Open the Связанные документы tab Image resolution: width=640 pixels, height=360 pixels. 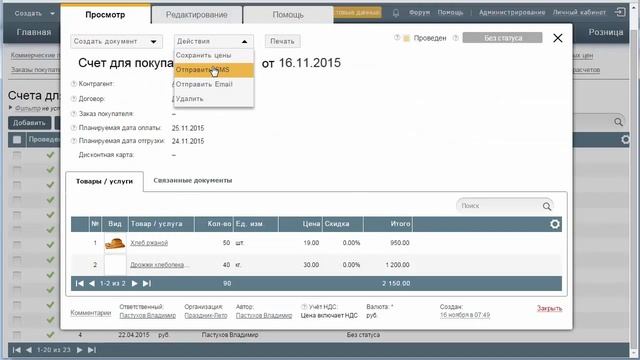[x=193, y=180]
